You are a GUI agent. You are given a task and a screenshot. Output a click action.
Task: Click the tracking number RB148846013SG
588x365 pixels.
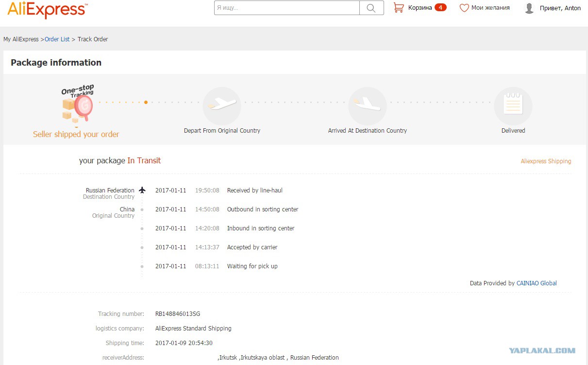(x=178, y=314)
